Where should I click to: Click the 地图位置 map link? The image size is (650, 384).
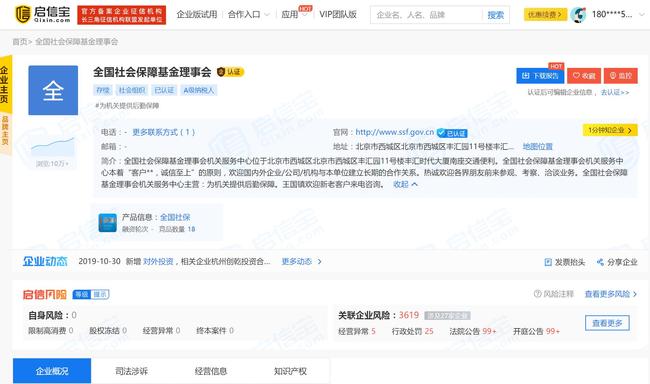click(538, 146)
